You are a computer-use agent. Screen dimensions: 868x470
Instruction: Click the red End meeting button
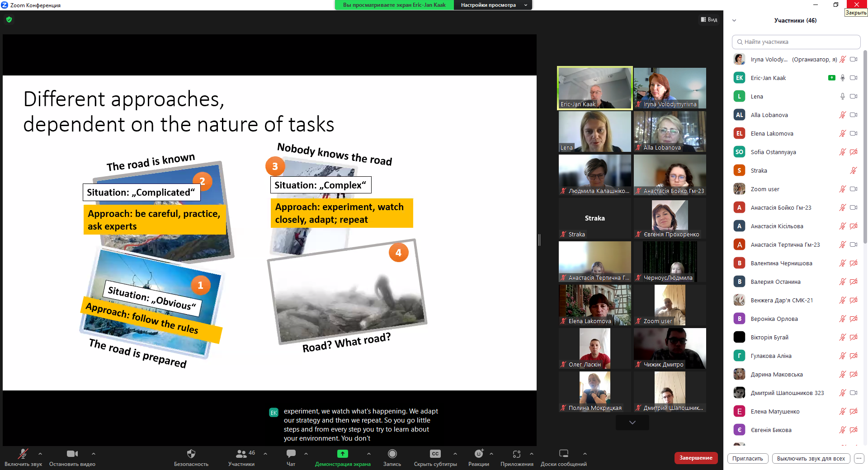[696, 458]
